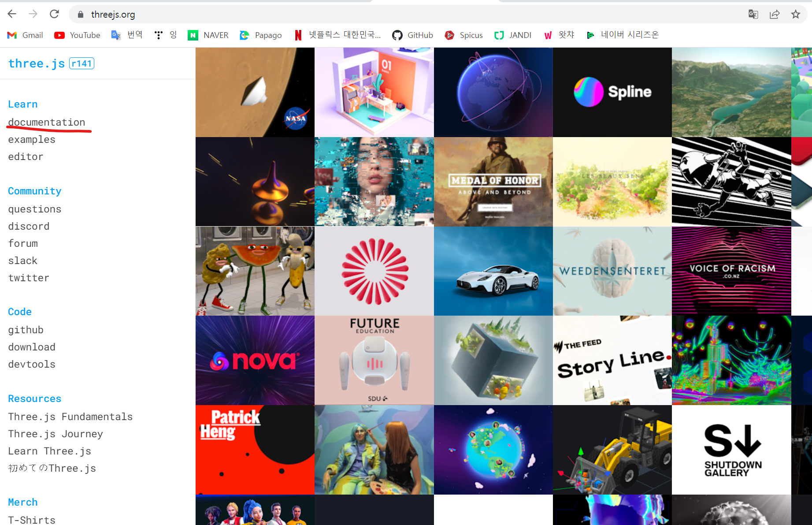
Task: Open the dancing fruit characters thumbnail
Action: click(255, 271)
